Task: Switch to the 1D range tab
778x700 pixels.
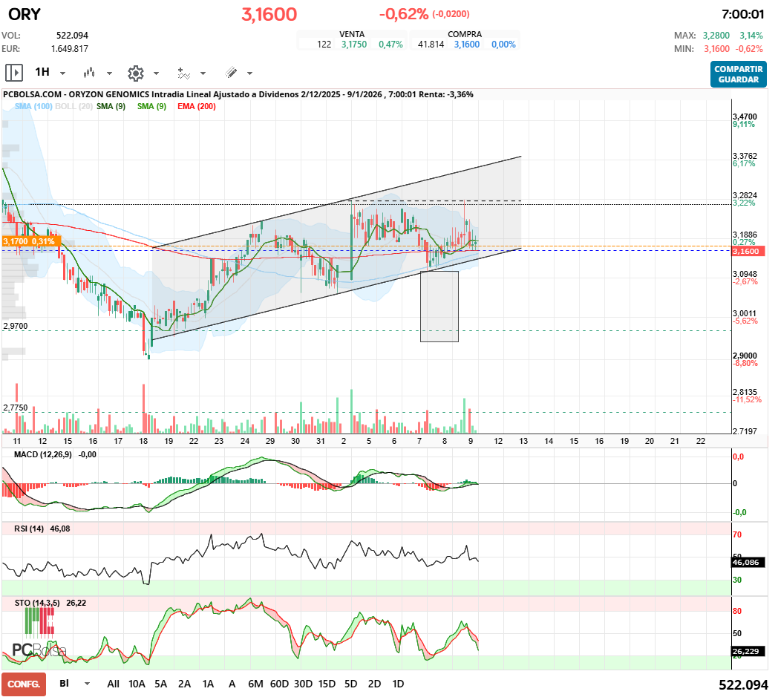Action: [x=399, y=683]
